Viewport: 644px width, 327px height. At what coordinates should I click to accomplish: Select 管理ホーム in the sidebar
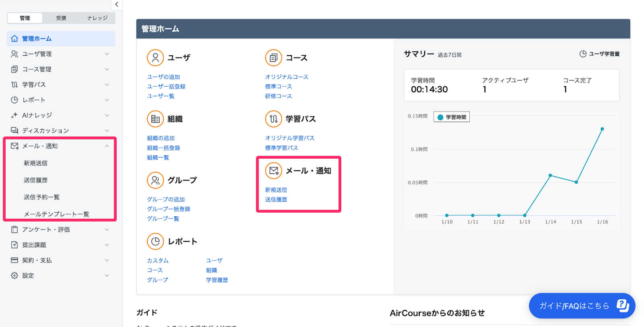point(61,39)
